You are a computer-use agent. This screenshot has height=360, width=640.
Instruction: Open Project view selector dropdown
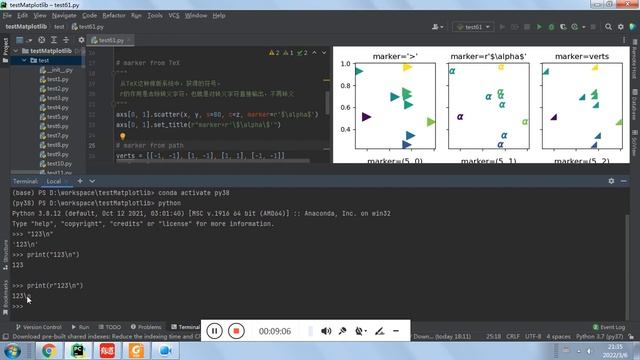click(x=24, y=40)
